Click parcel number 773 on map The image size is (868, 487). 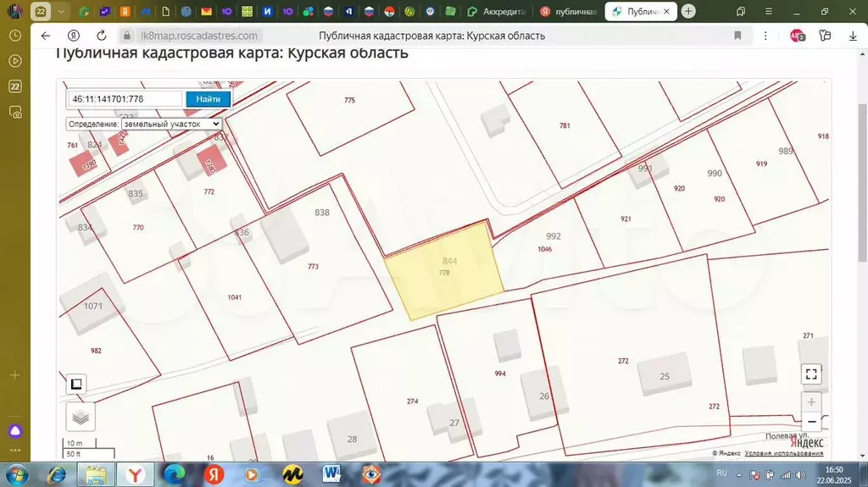click(314, 266)
